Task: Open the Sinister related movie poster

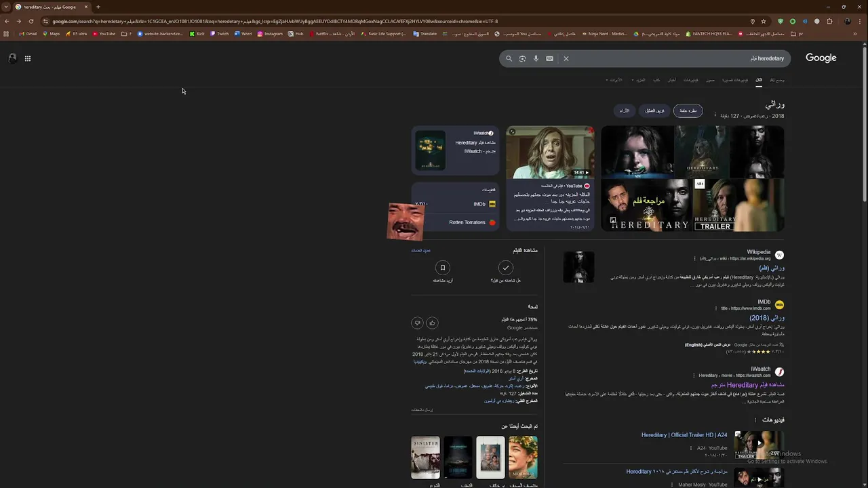Action: (x=425, y=457)
